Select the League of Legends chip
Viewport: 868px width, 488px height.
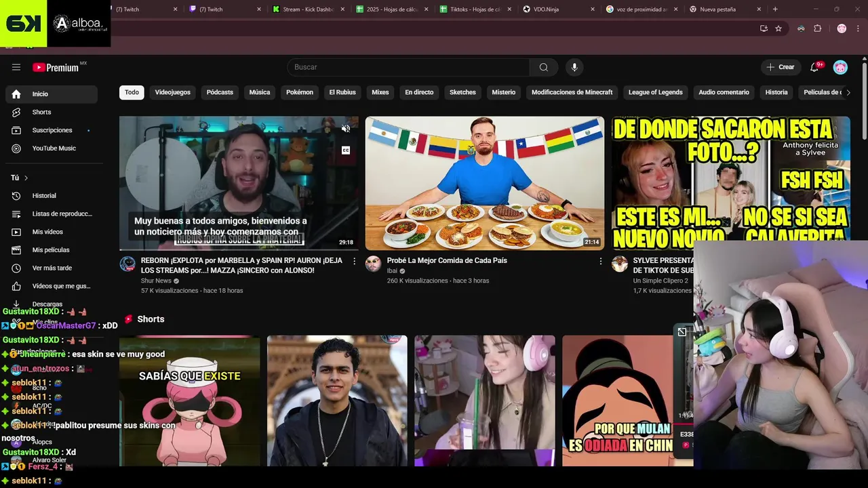[655, 92]
